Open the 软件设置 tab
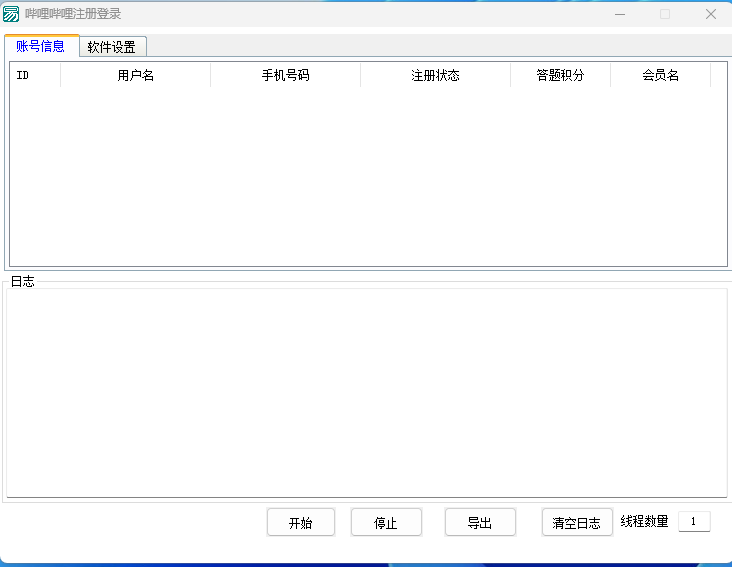The height and width of the screenshot is (567, 732). (112, 47)
